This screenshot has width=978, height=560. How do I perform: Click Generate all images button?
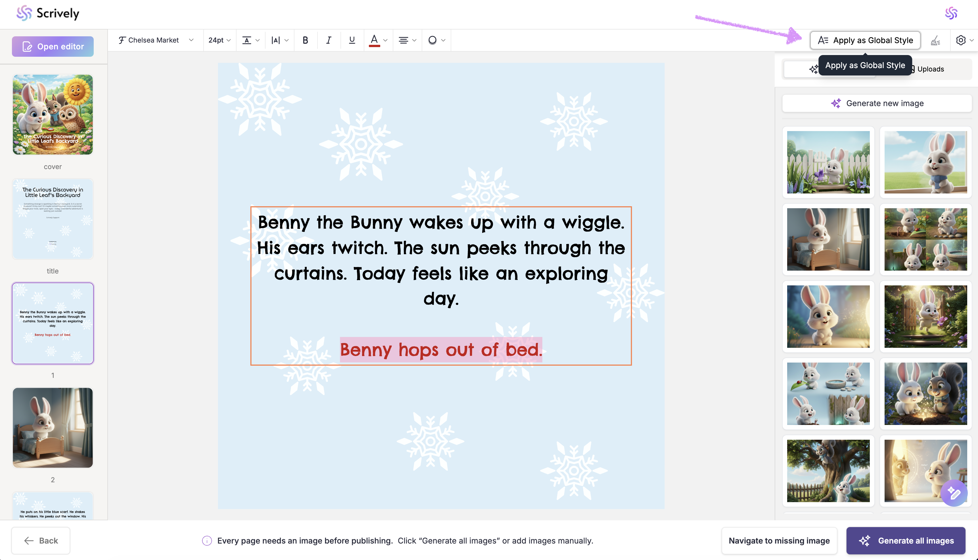(x=906, y=540)
